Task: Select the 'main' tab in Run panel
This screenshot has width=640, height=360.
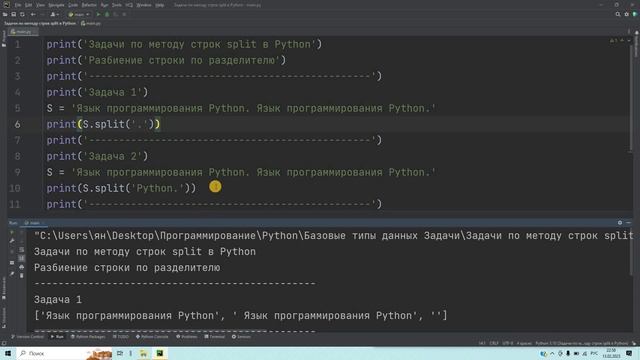Action: point(34,223)
